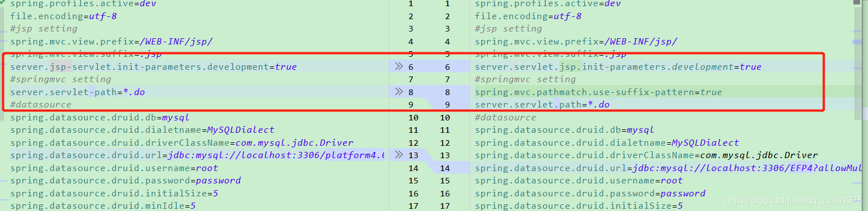Select spring.datasource.druid.db=mysql in right pane

pos(564,130)
